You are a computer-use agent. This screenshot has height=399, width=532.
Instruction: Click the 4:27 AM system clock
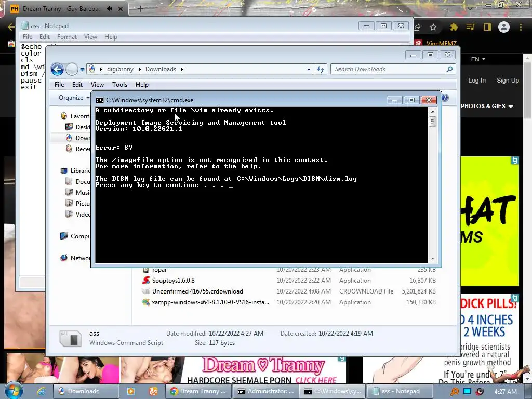click(506, 392)
